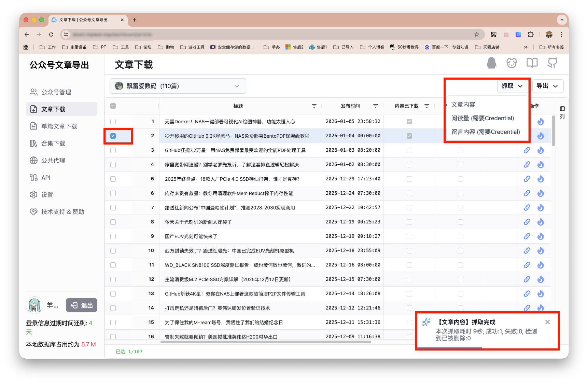Open the documentation book icon
Screen dimensions: 588x384
[532, 63]
